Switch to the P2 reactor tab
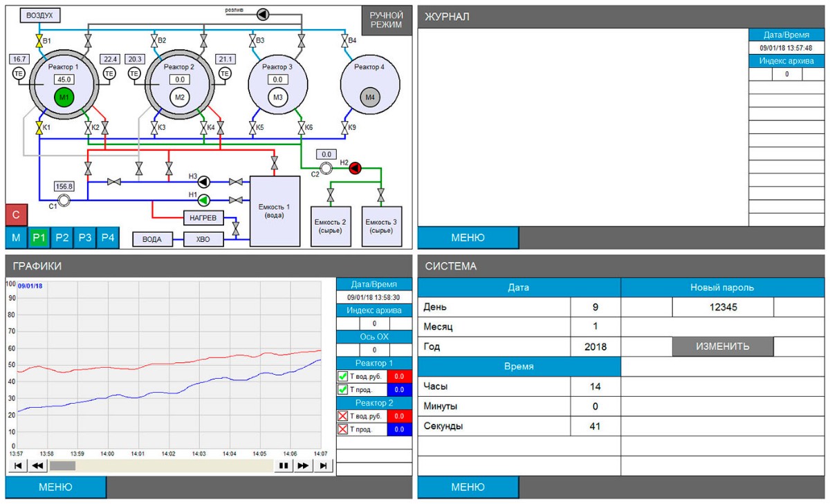This screenshot has width=830, height=504. pyautogui.click(x=62, y=238)
